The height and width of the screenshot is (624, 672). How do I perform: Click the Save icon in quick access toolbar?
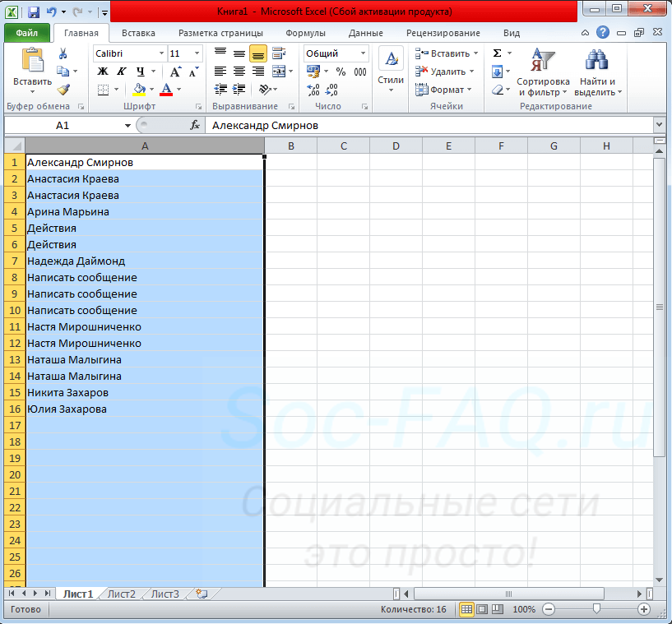[x=34, y=12]
